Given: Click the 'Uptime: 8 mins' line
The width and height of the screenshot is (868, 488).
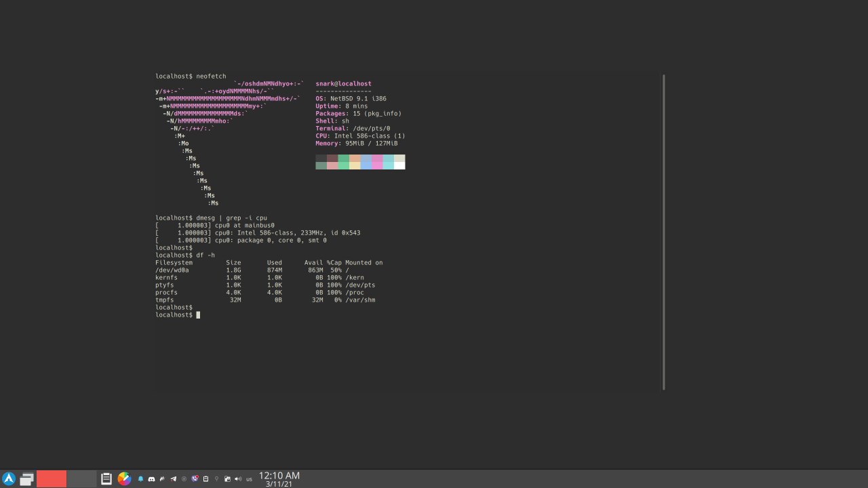Looking at the screenshot, I should coord(341,106).
